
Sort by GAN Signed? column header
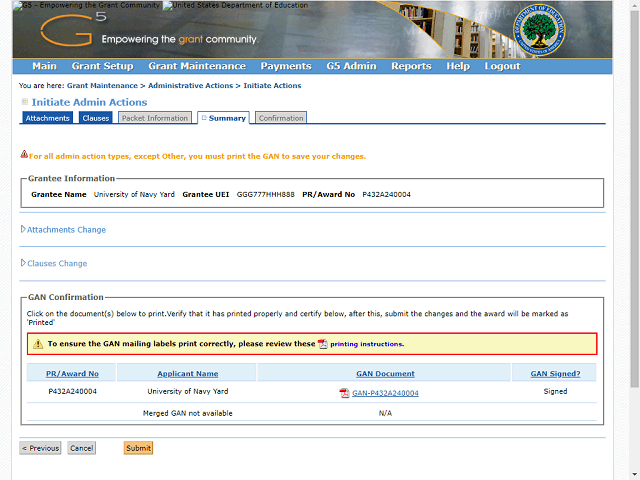(x=555, y=373)
